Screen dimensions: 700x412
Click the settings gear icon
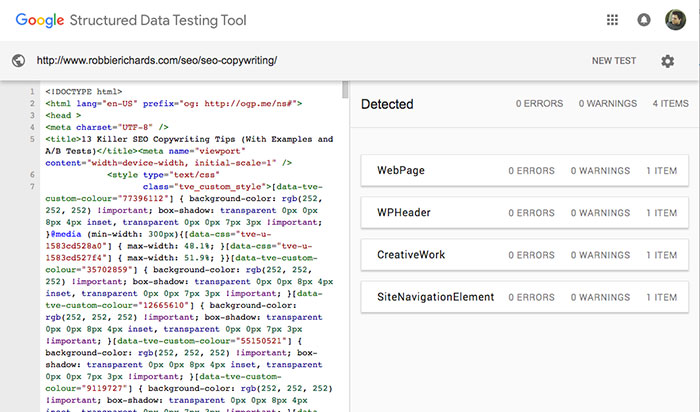click(667, 61)
